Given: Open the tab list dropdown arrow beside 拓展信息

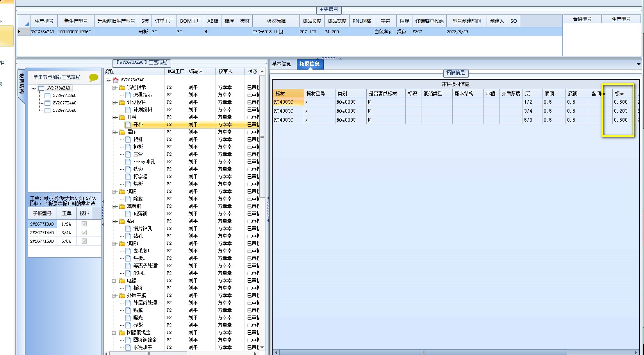Looking at the screenshot, I should click(x=639, y=64).
